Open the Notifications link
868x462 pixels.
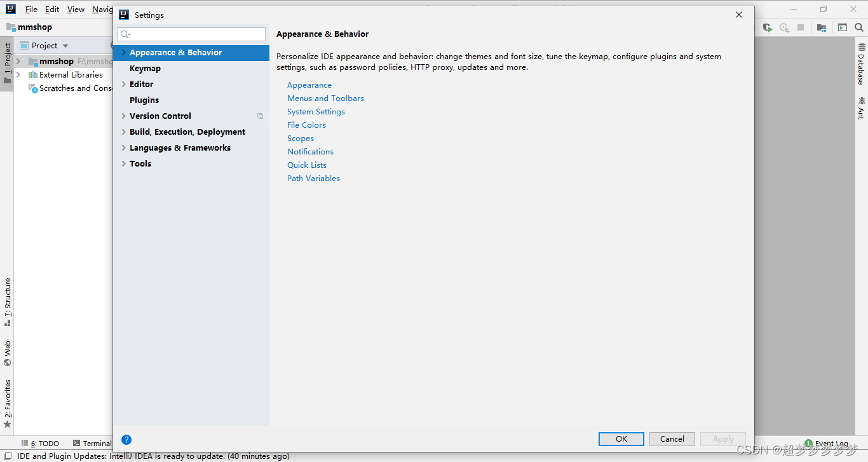pos(310,151)
